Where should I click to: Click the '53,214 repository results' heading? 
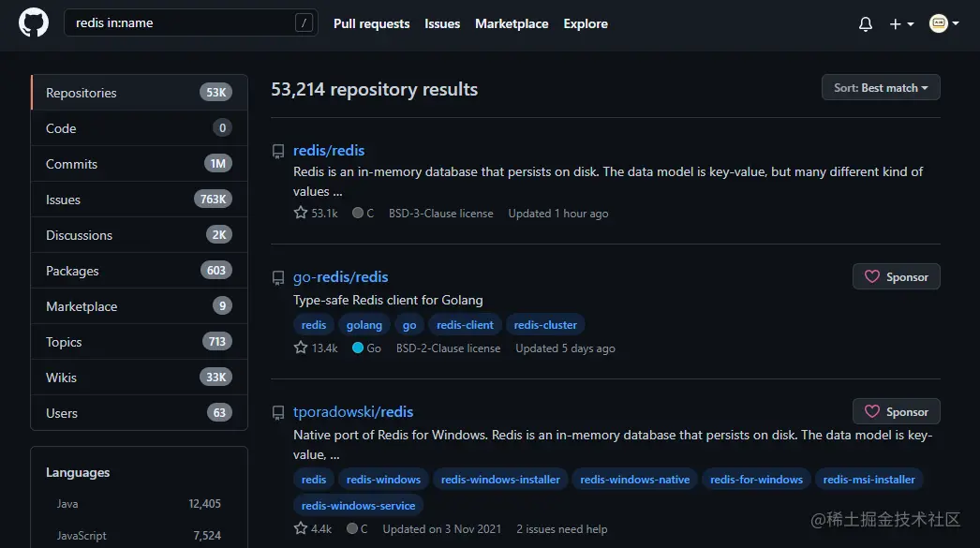[x=375, y=89]
